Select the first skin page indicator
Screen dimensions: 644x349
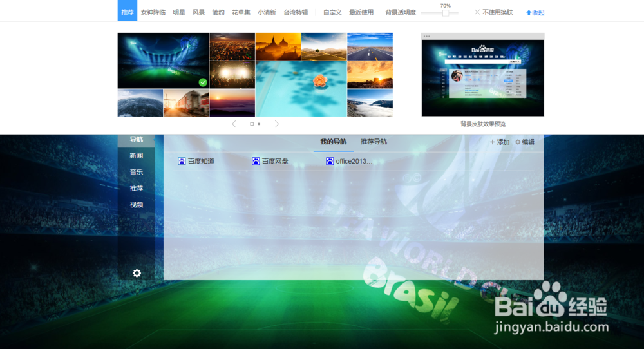252,124
